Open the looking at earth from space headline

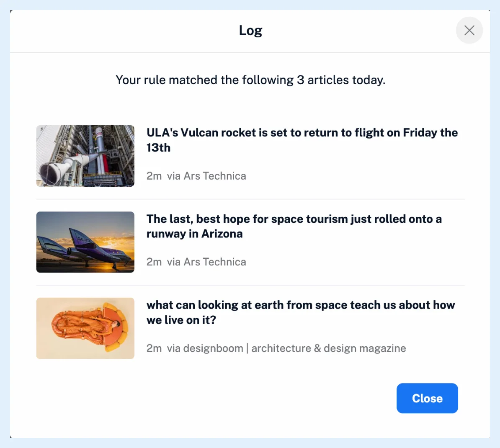click(x=301, y=312)
